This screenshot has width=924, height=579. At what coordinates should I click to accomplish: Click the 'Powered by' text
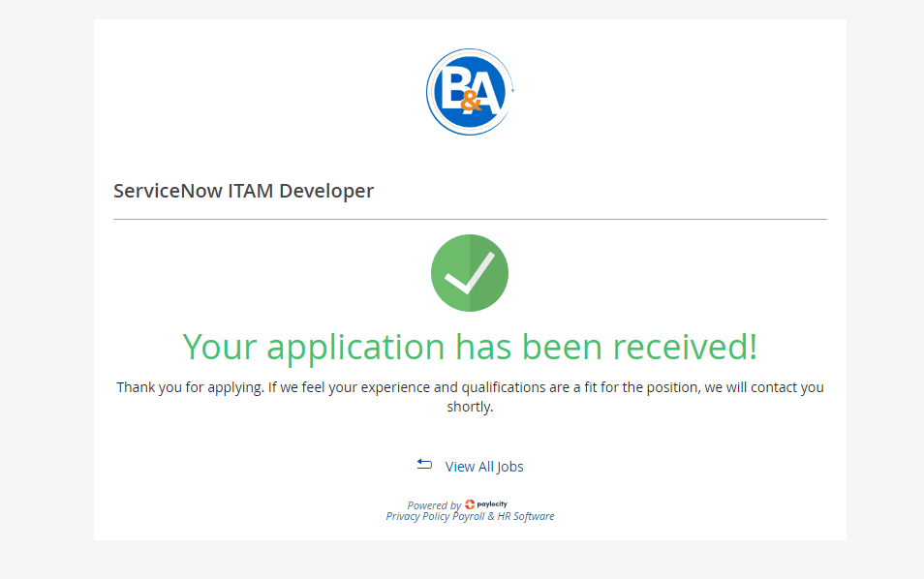click(434, 505)
